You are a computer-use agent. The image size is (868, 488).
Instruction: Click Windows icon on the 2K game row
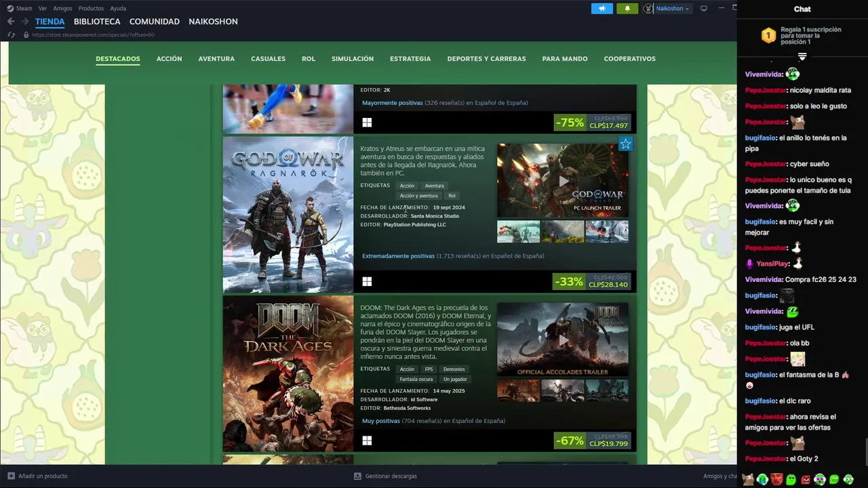(x=367, y=122)
